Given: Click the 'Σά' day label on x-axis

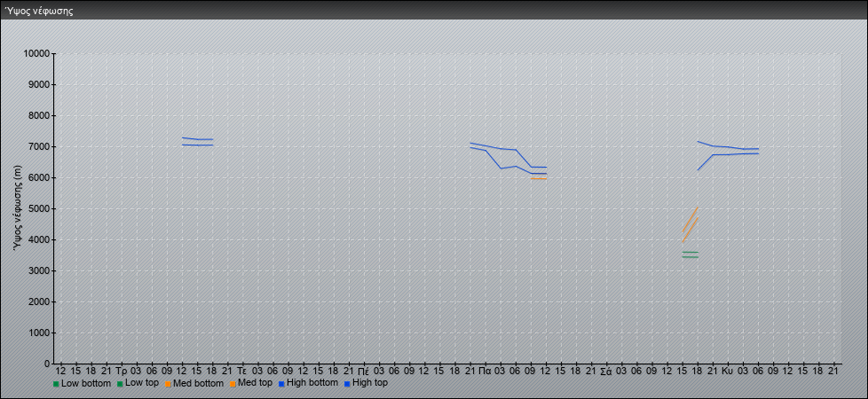Looking at the screenshot, I should click(x=606, y=371).
